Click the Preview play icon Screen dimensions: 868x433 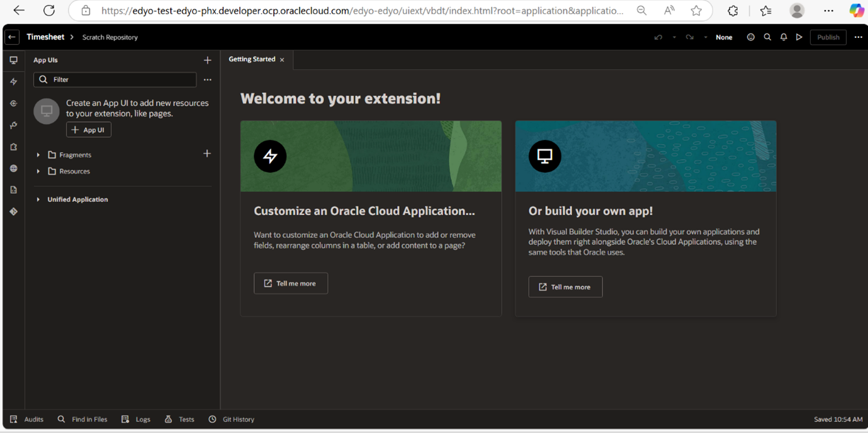pyautogui.click(x=799, y=37)
